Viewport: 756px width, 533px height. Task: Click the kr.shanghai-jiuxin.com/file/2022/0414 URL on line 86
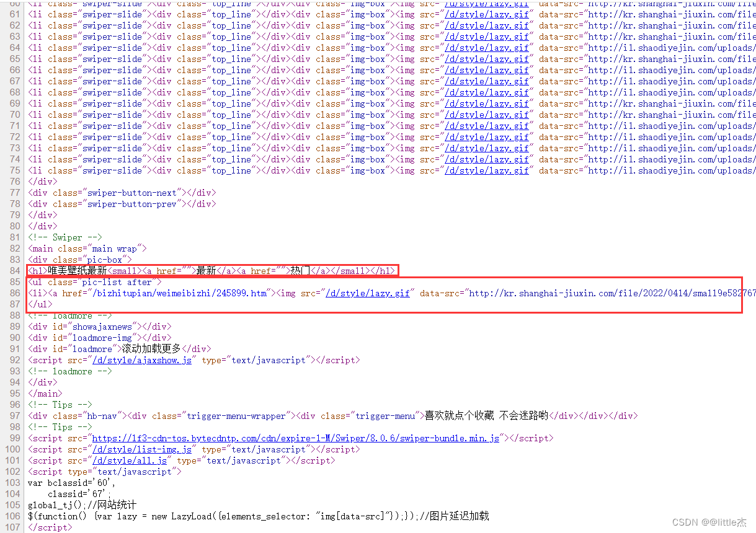click(x=612, y=293)
